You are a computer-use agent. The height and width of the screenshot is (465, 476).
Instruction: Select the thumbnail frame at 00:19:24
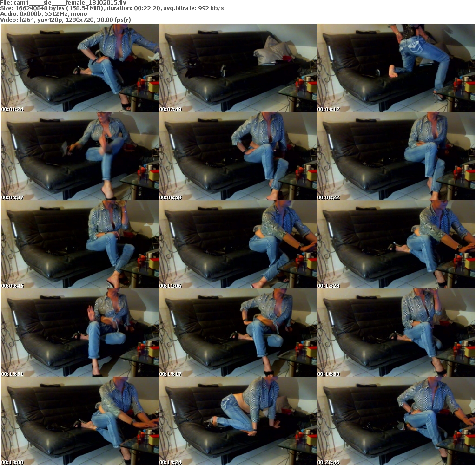click(238, 421)
